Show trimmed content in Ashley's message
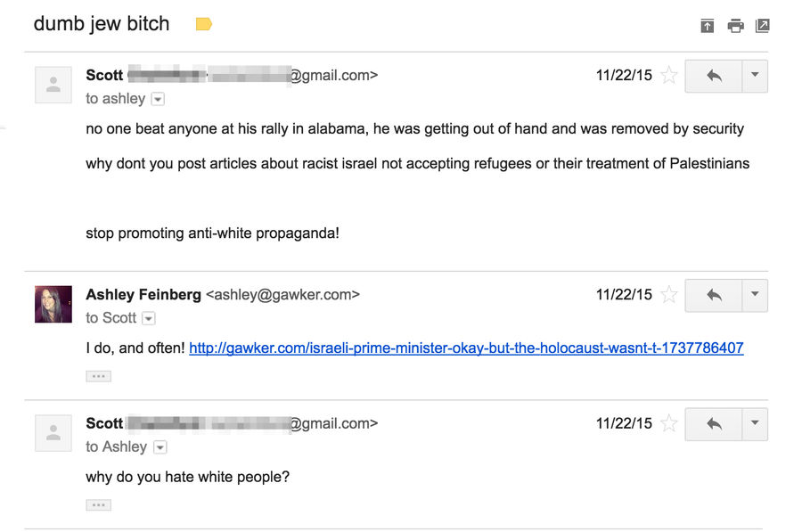 pyautogui.click(x=99, y=376)
